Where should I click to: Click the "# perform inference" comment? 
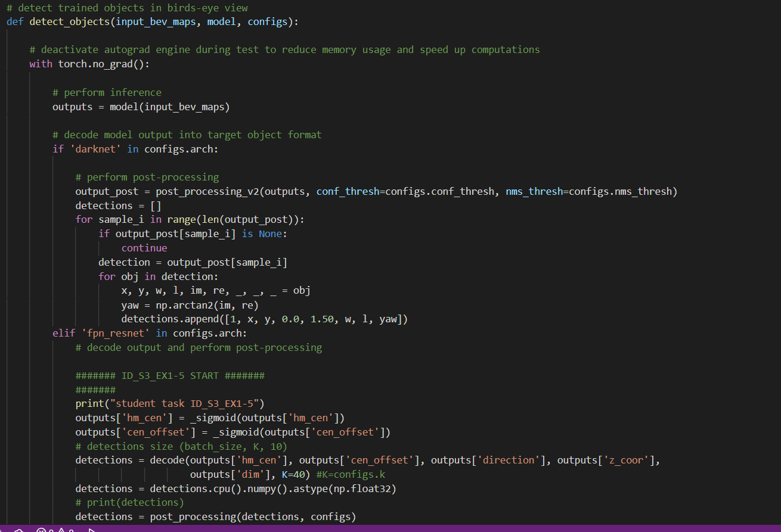coord(107,92)
